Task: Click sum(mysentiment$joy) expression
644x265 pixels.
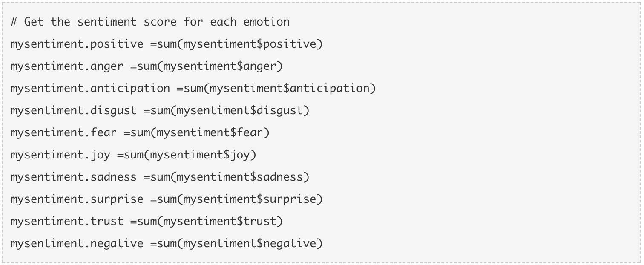Action: click(190, 155)
